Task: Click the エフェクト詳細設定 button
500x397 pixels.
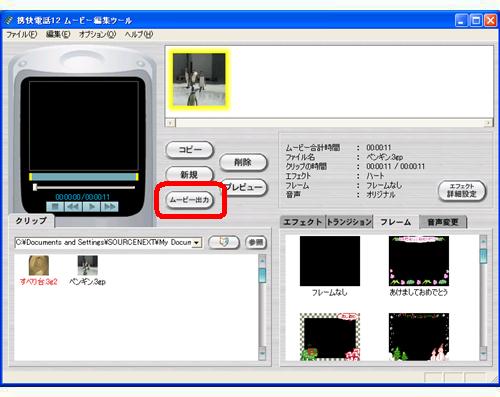Action: coord(462,191)
